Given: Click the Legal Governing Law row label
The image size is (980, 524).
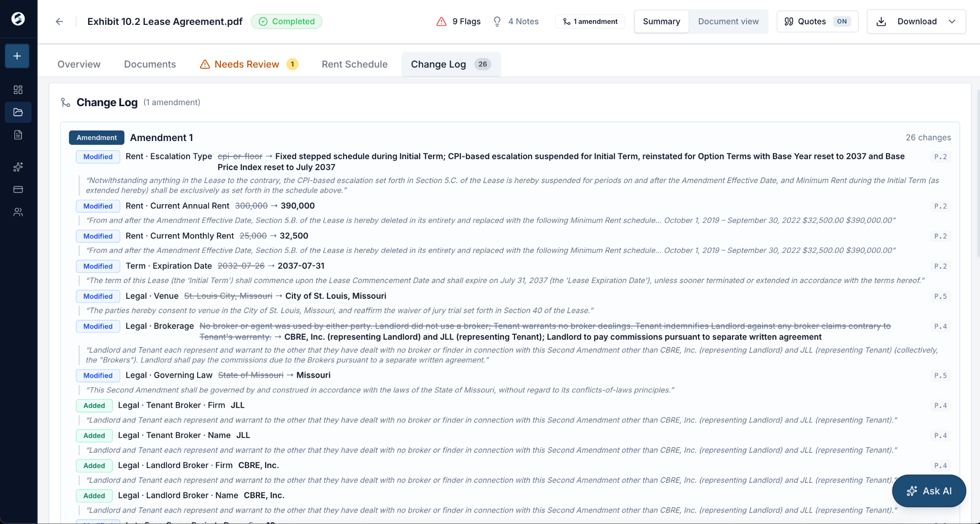Looking at the screenshot, I should [169, 375].
